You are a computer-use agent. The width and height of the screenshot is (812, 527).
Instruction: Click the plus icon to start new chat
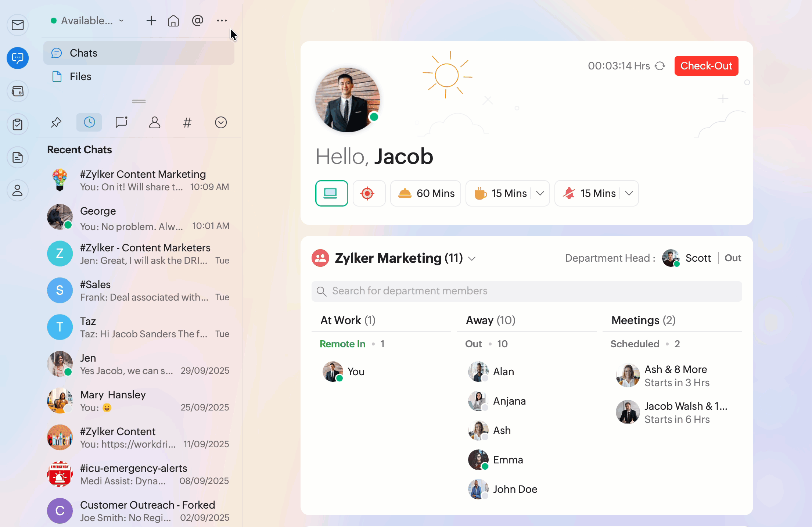[x=151, y=21]
